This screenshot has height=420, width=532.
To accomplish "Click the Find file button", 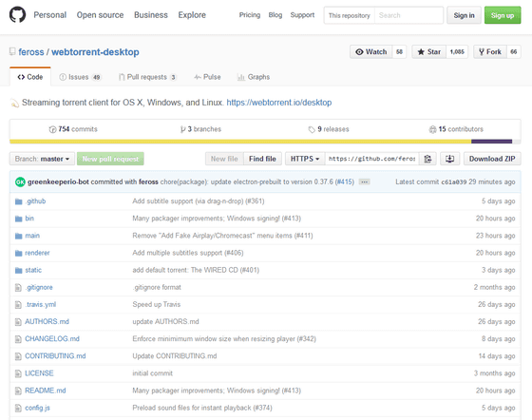I will (x=262, y=159).
